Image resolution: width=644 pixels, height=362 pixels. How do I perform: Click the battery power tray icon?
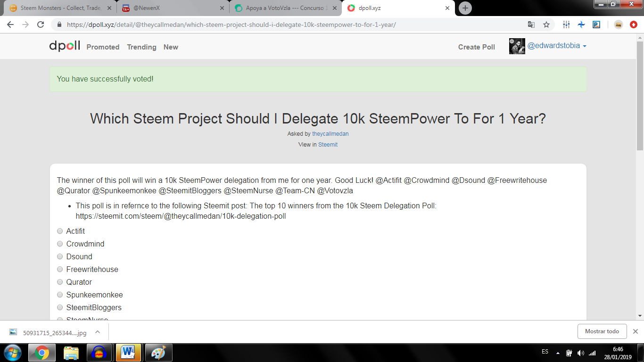(569, 353)
